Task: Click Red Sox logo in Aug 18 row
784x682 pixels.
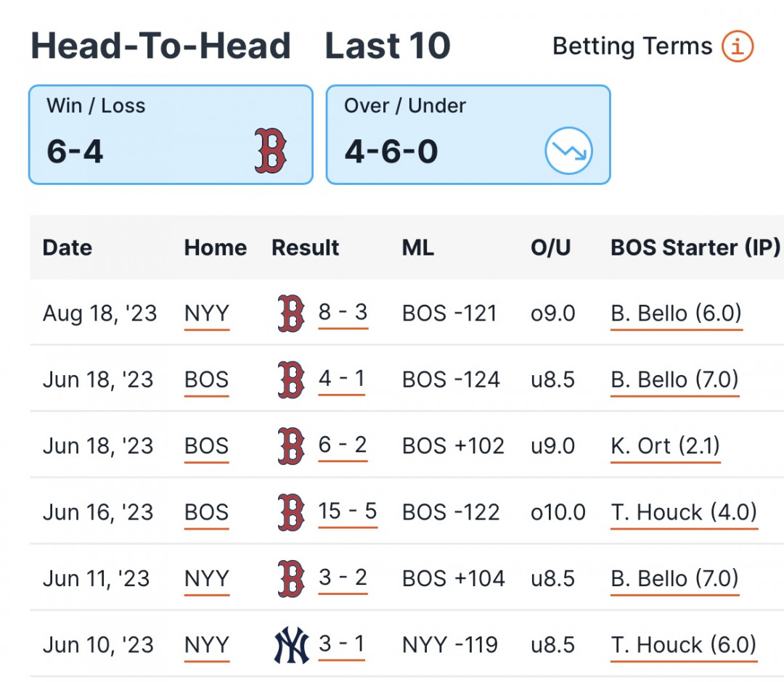Action: tap(291, 313)
